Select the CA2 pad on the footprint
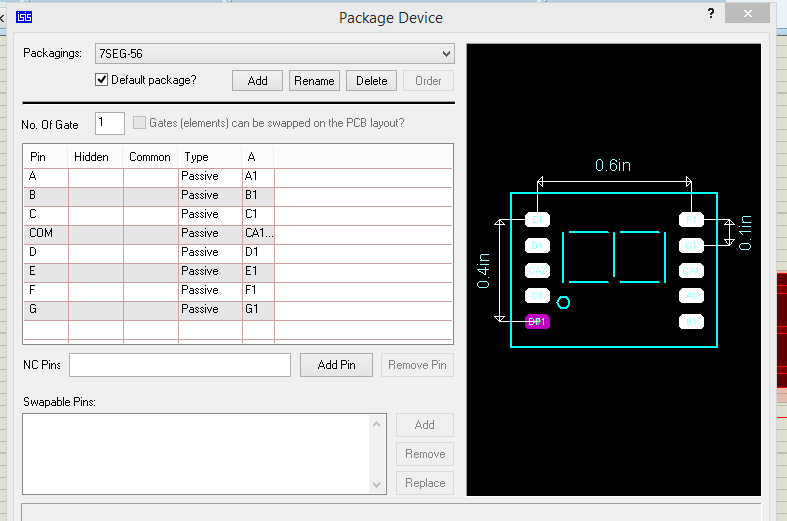Viewport: 787px width, 521px height. [x=537, y=270]
